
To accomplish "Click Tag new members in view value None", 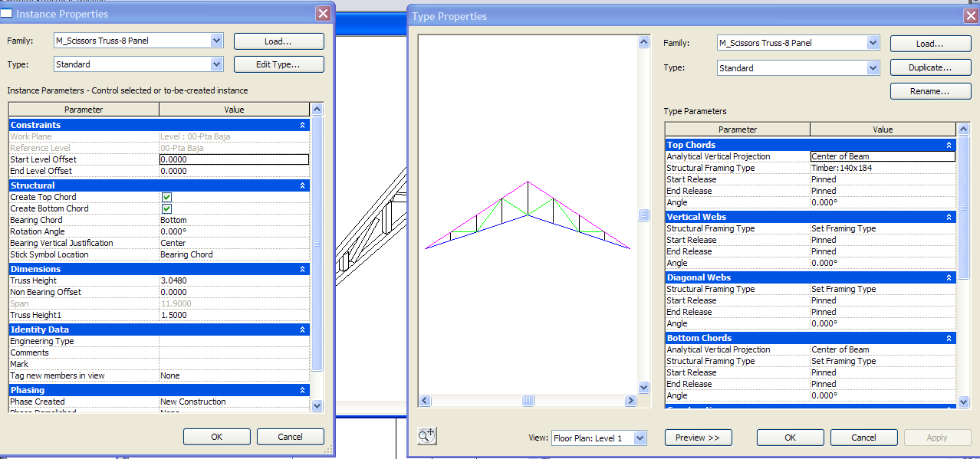I will 234,375.
